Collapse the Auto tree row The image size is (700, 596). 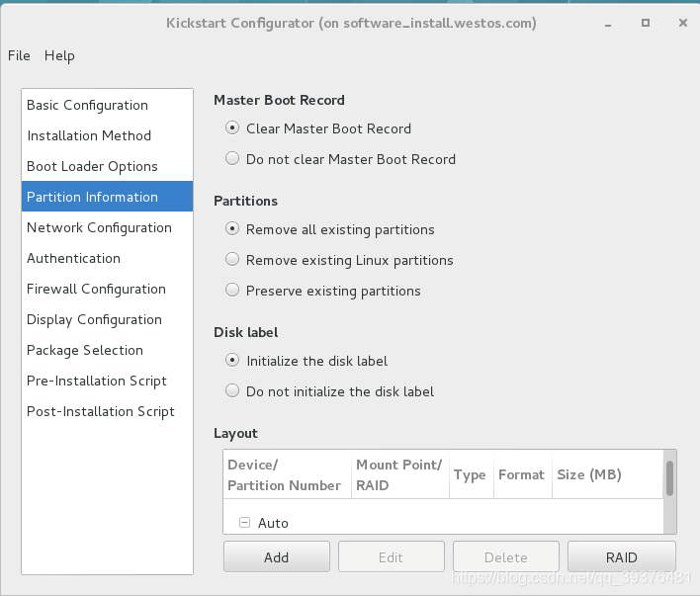(244, 522)
